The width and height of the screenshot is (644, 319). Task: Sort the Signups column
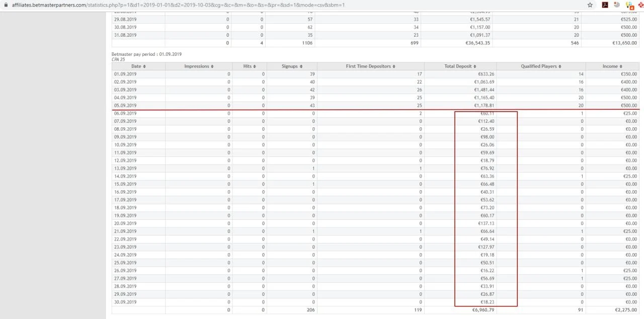[292, 66]
